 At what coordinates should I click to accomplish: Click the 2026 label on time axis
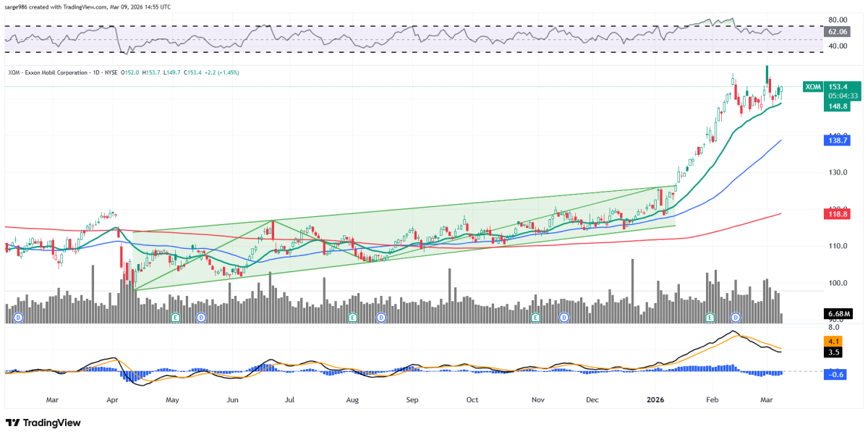coord(655,399)
